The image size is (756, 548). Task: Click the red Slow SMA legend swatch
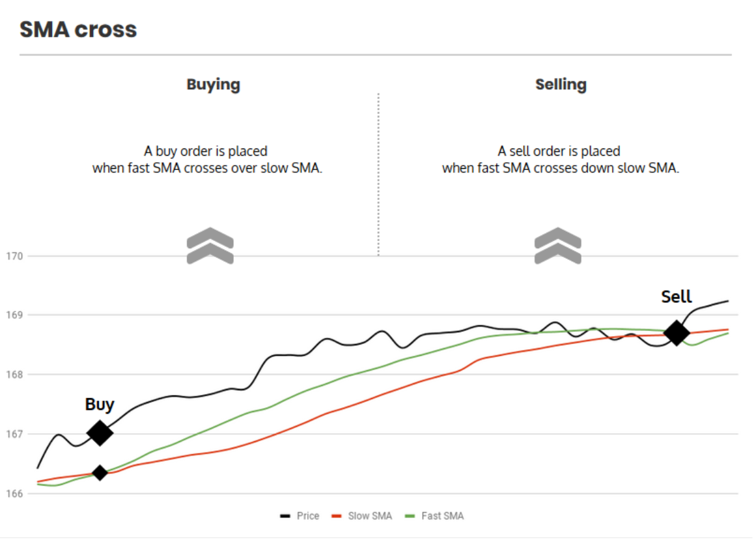(x=336, y=516)
